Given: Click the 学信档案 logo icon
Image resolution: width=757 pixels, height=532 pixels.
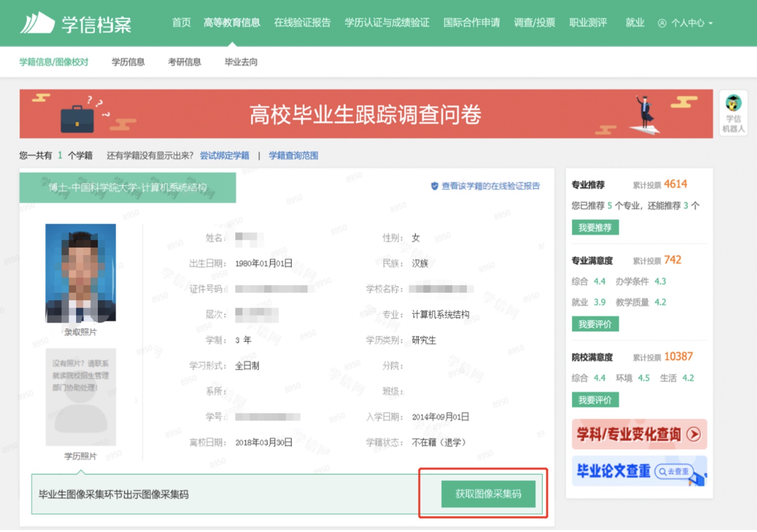Looking at the screenshot, I should pos(37,23).
